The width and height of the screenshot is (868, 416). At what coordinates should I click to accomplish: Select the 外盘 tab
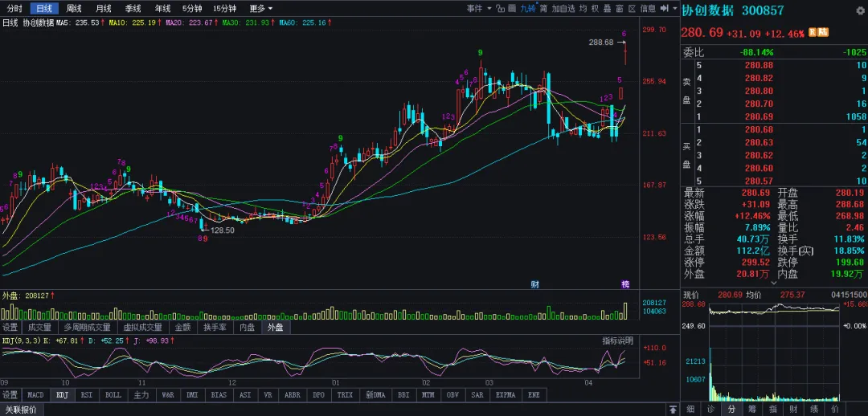point(276,327)
